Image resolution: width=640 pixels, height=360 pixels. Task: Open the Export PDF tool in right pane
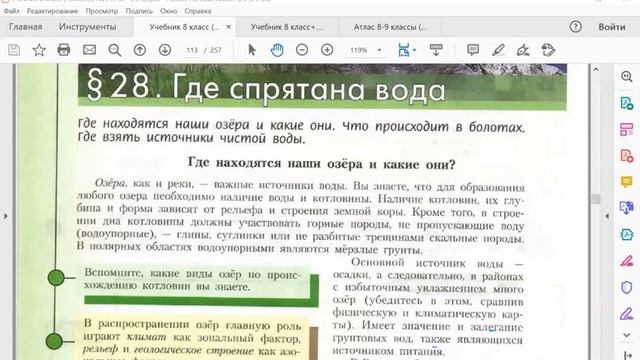(627, 103)
